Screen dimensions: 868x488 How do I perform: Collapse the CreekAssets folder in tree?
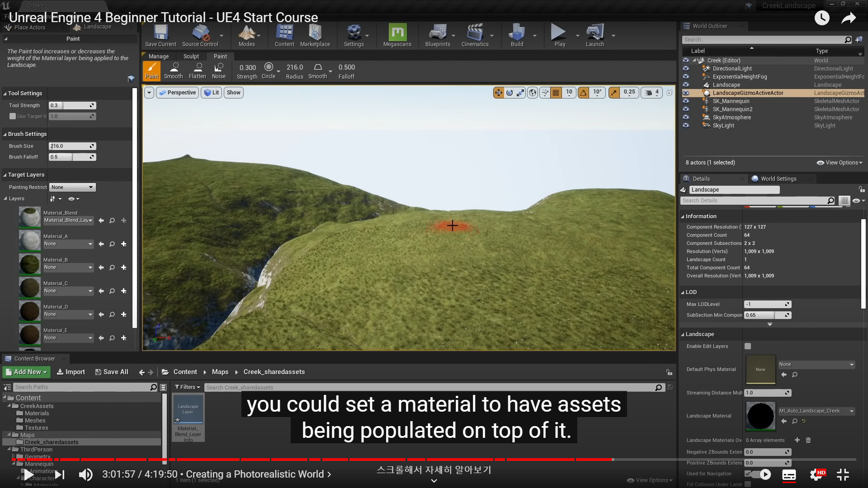tap(9, 406)
